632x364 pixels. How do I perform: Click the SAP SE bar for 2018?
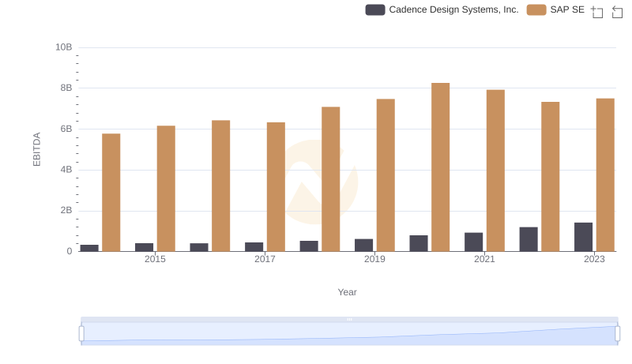331,179
